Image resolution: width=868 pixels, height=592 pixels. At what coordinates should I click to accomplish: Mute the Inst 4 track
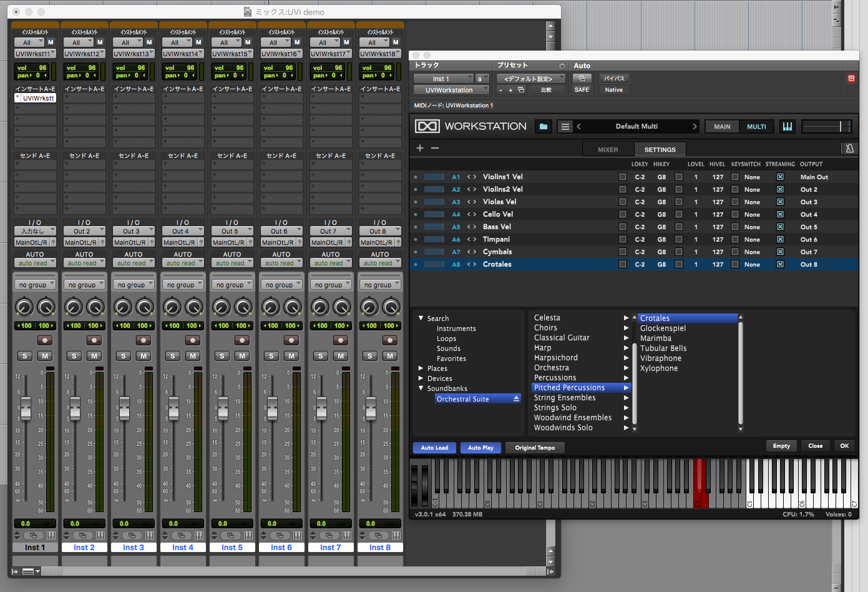click(193, 356)
